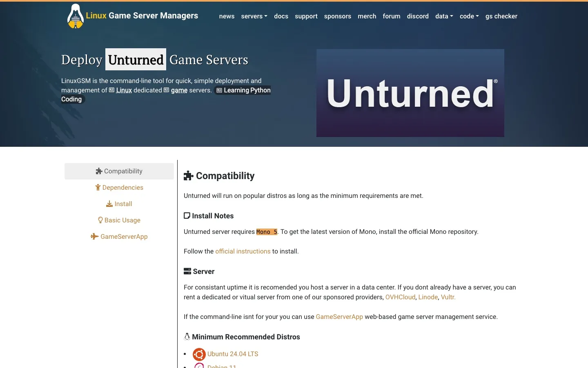This screenshot has height=368, width=588.
Task: Expand the servers dropdown menu
Action: (254, 16)
